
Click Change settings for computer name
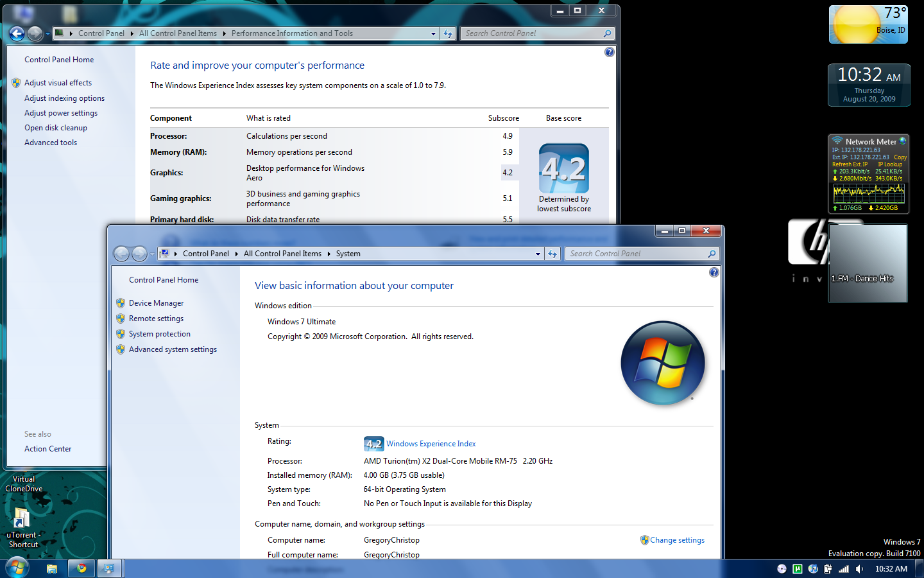click(x=677, y=540)
